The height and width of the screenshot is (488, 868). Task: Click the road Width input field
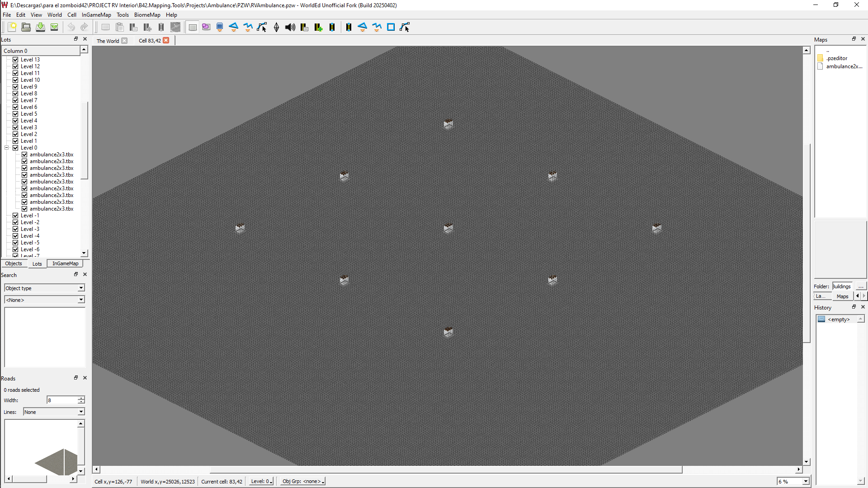click(x=62, y=400)
